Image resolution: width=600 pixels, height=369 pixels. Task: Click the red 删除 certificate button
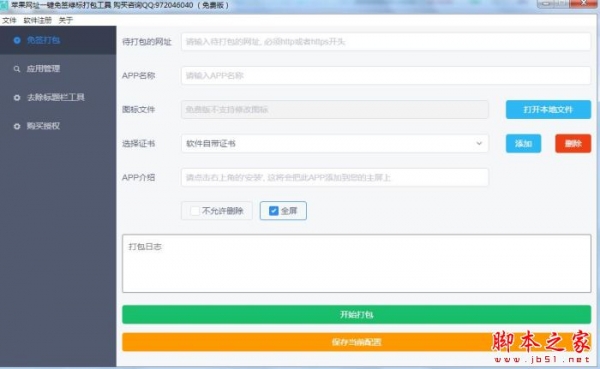pos(573,144)
